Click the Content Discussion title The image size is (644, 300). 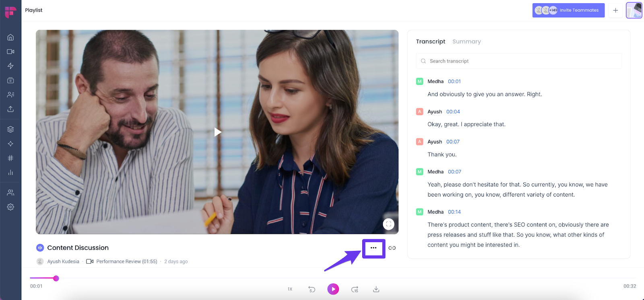click(78, 248)
